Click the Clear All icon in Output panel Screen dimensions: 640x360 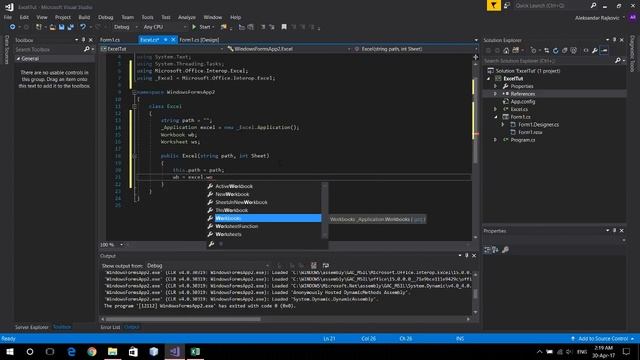click(x=313, y=266)
